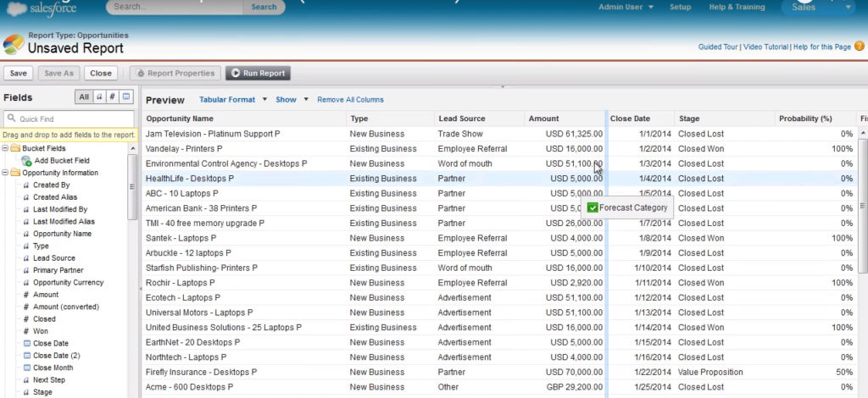Click the Amount column header

click(x=565, y=119)
